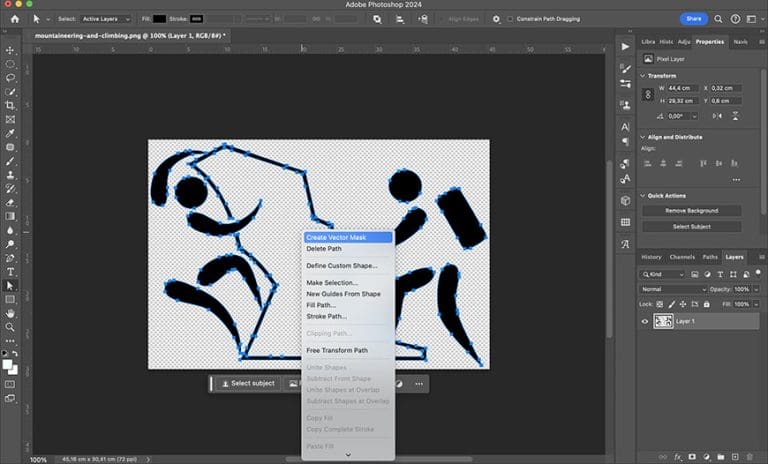
Task: Switch to the Channels tab
Action: 682,257
